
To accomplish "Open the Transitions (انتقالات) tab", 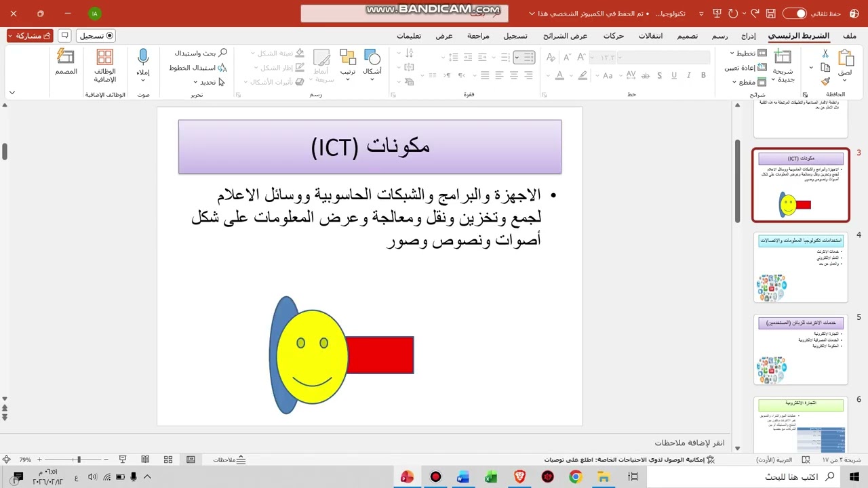I will click(x=651, y=36).
